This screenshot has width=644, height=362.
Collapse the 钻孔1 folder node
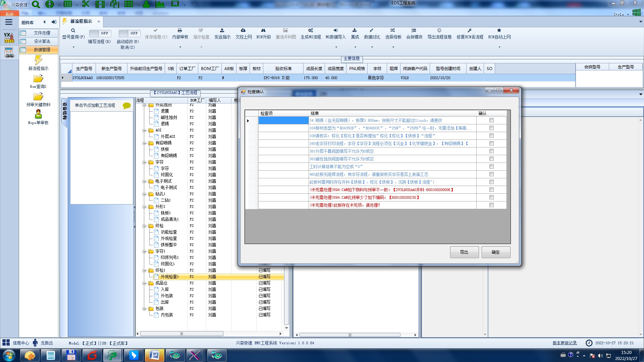144,194
